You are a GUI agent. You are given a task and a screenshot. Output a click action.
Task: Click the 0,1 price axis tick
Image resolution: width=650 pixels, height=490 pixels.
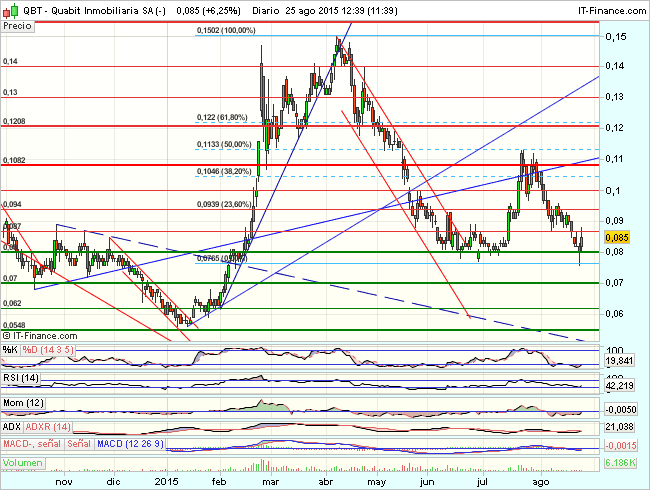point(613,190)
